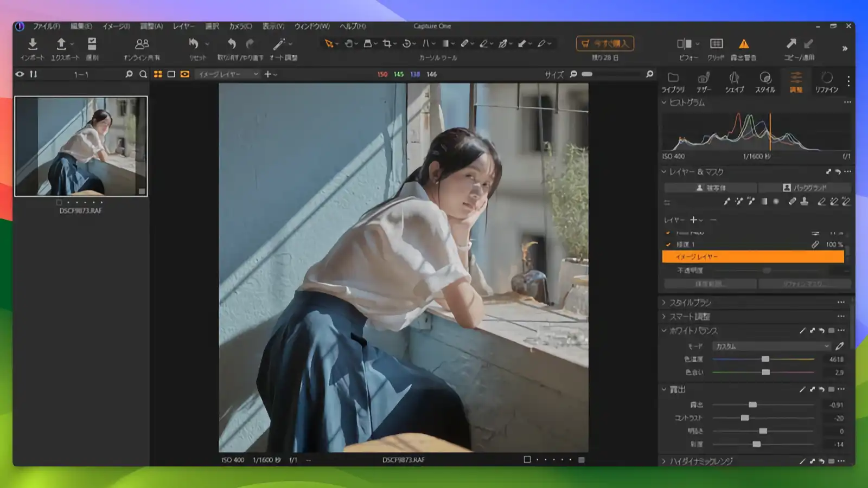Toggle the eye icon above the filmstrip
The image size is (868, 488).
tap(20, 74)
